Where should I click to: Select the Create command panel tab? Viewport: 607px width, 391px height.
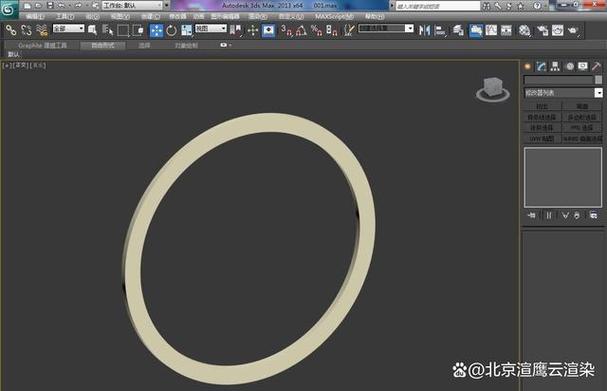click(527, 66)
